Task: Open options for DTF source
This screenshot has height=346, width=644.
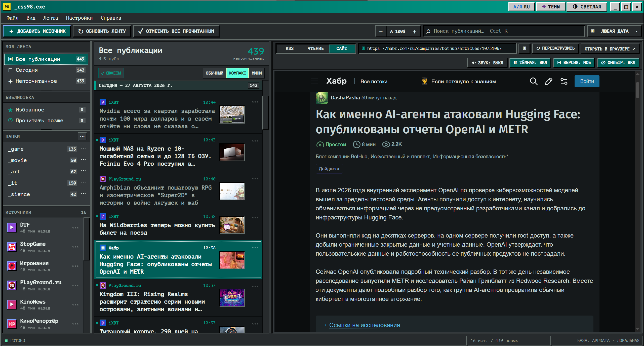Action: pos(75,227)
